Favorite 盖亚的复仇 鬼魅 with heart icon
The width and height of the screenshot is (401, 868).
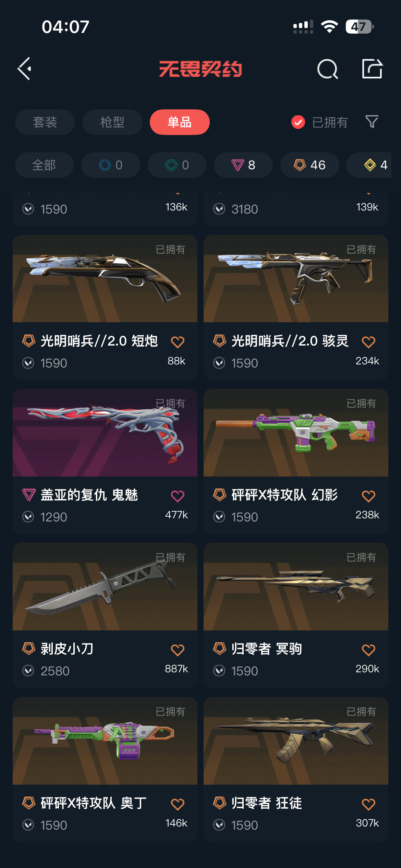click(x=178, y=496)
